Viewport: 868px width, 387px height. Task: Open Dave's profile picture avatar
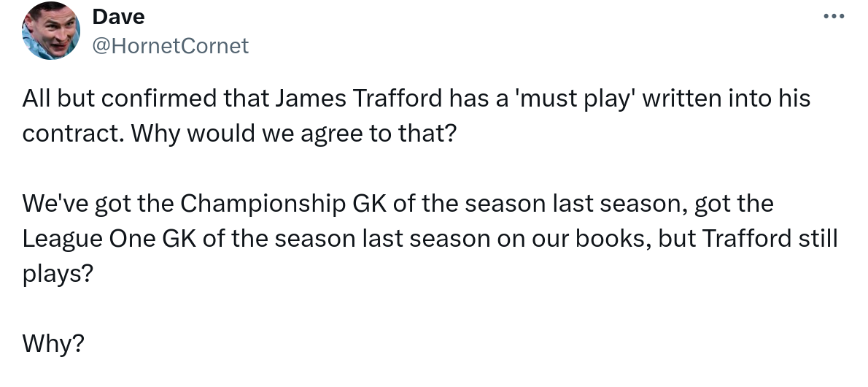(50, 31)
